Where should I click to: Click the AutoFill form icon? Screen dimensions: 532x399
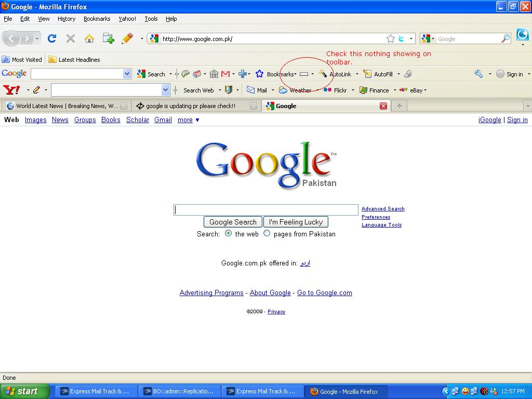point(367,74)
